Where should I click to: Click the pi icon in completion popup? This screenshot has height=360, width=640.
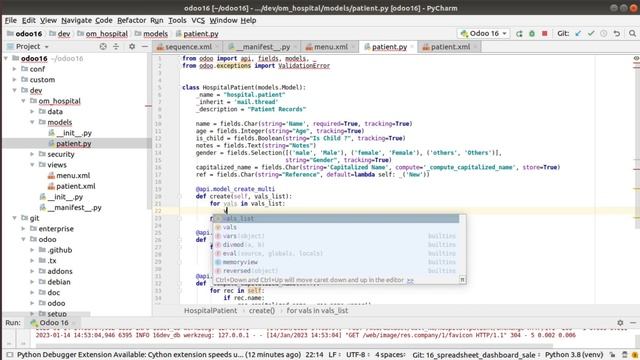click(462, 280)
